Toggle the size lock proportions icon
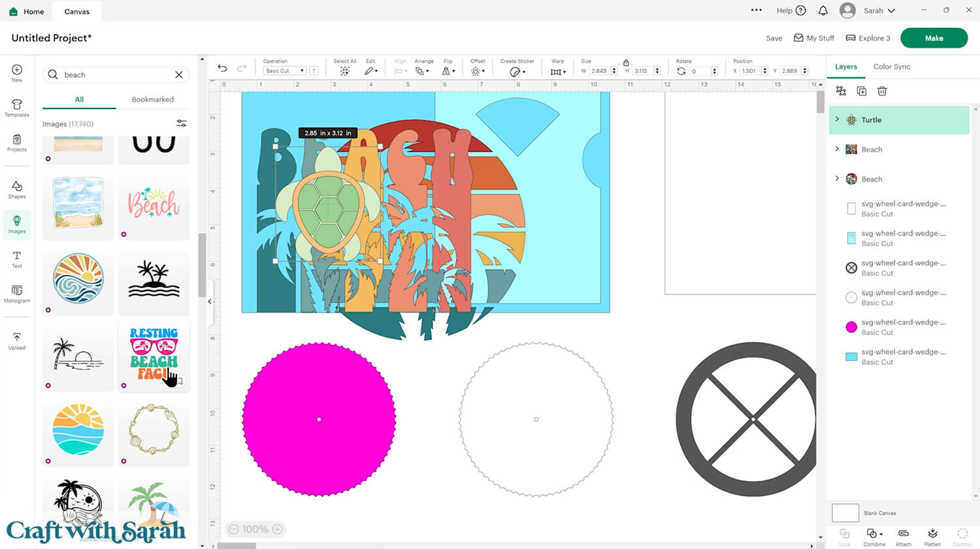This screenshot has width=980, height=549. [x=626, y=63]
